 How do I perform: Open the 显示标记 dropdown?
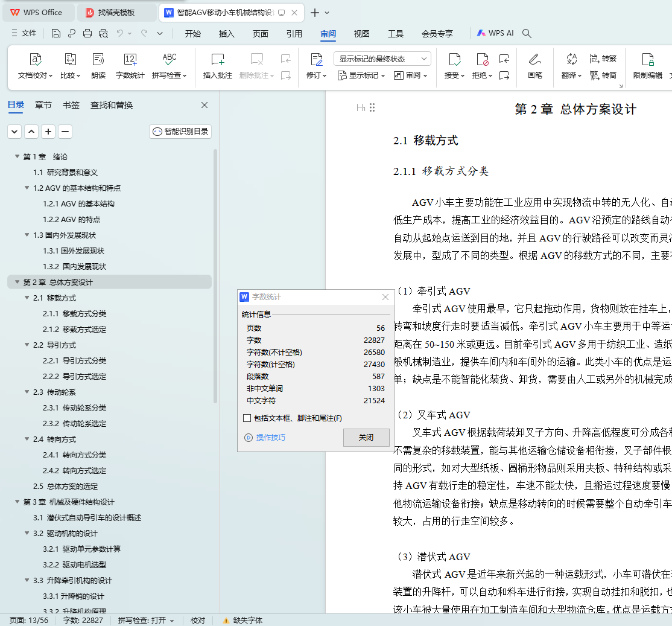(x=361, y=75)
